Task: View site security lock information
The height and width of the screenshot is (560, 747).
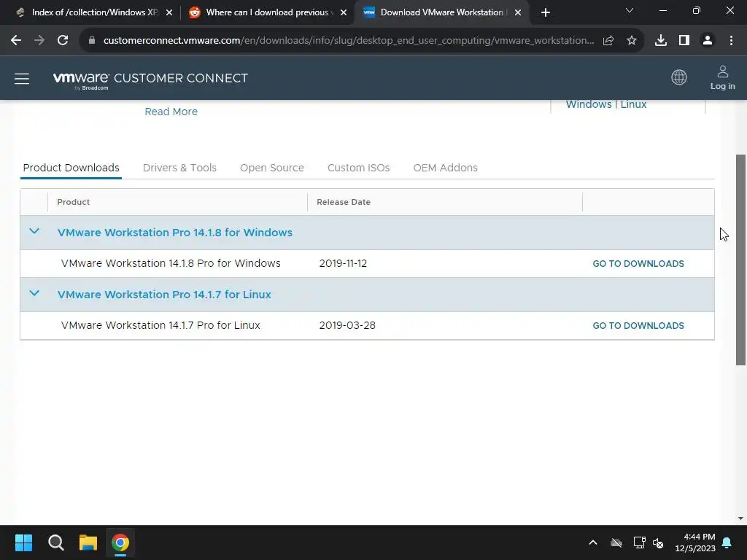Action: pyautogui.click(x=92, y=41)
